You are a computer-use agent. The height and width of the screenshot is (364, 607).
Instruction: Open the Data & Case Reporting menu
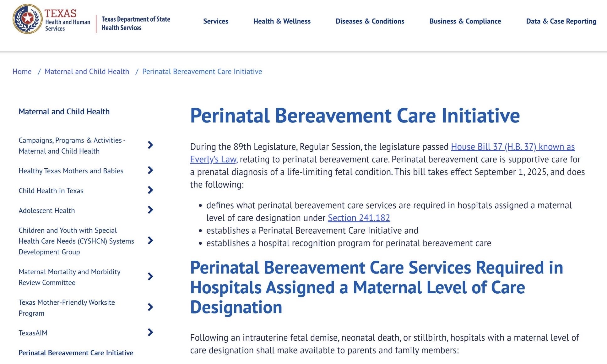pos(561,21)
